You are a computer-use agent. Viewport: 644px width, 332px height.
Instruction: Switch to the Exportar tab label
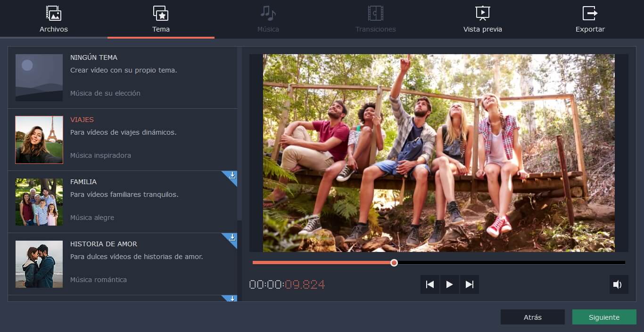590,29
